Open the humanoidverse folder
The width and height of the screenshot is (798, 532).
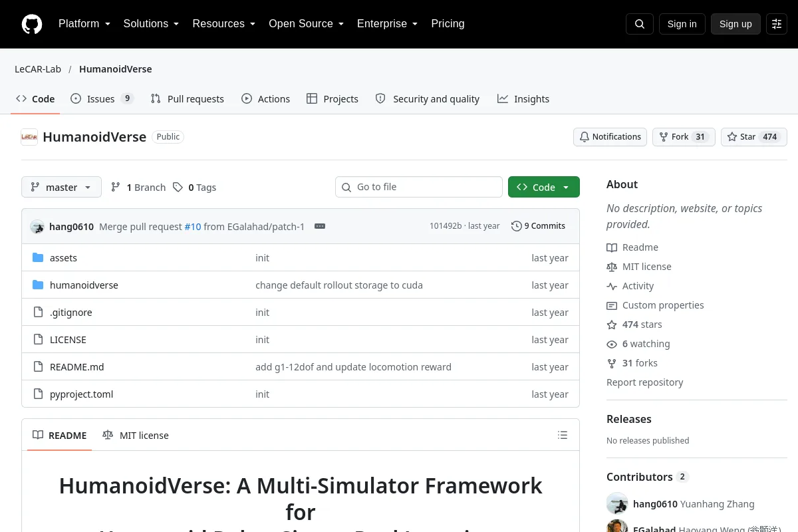tap(84, 285)
